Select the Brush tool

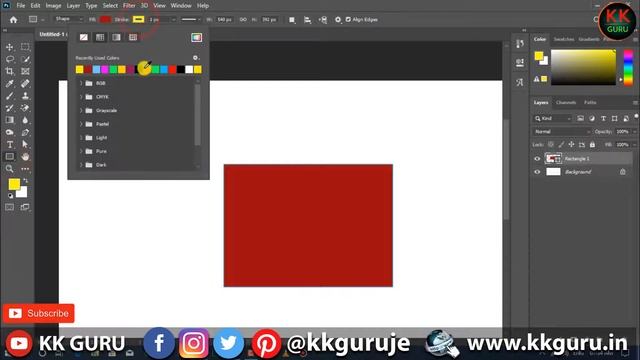(x=9, y=96)
